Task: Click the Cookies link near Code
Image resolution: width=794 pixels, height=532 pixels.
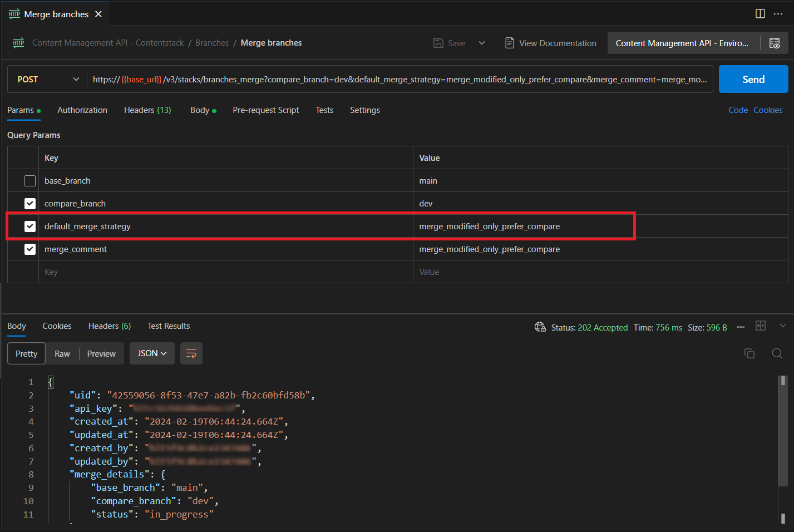Action: 768,110
